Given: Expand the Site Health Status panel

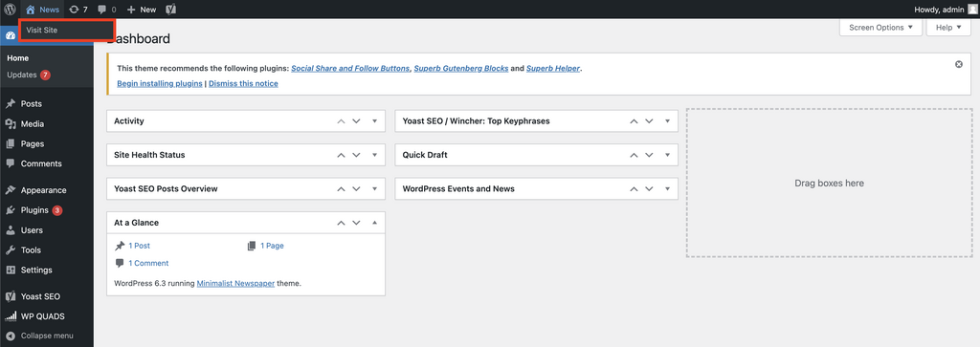Looking at the screenshot, I should 374,155.
